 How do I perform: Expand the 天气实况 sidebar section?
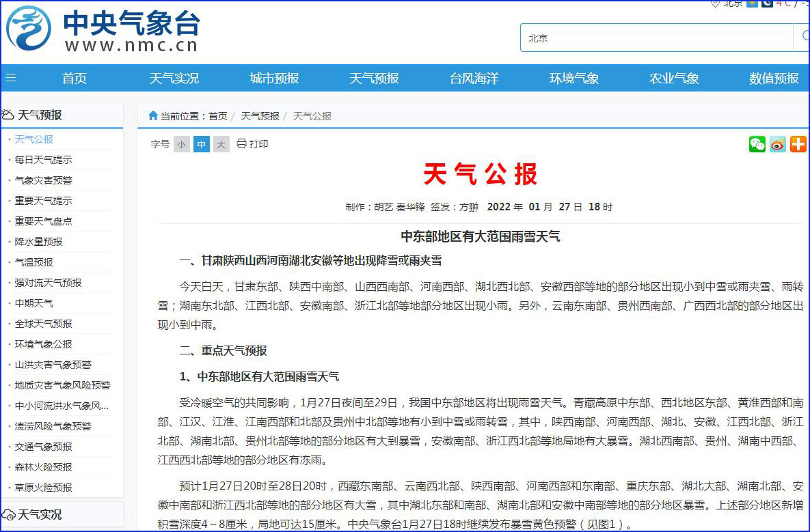pos(40,514)
